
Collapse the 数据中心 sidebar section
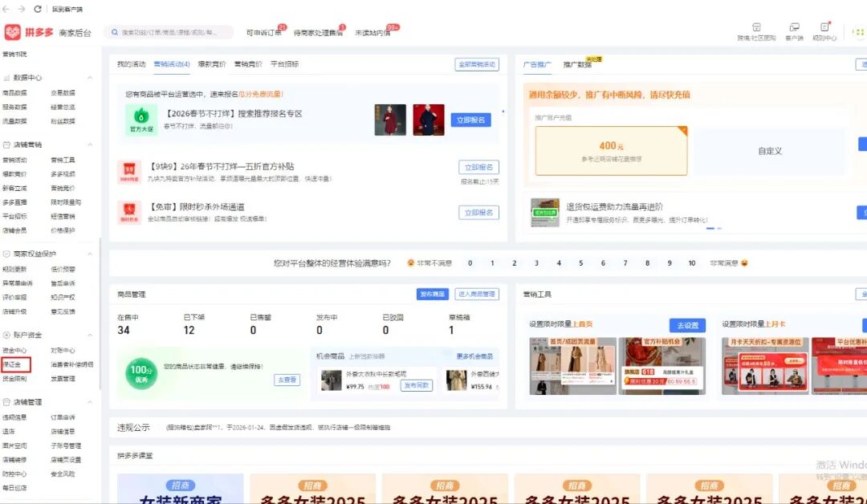point(90,78)
